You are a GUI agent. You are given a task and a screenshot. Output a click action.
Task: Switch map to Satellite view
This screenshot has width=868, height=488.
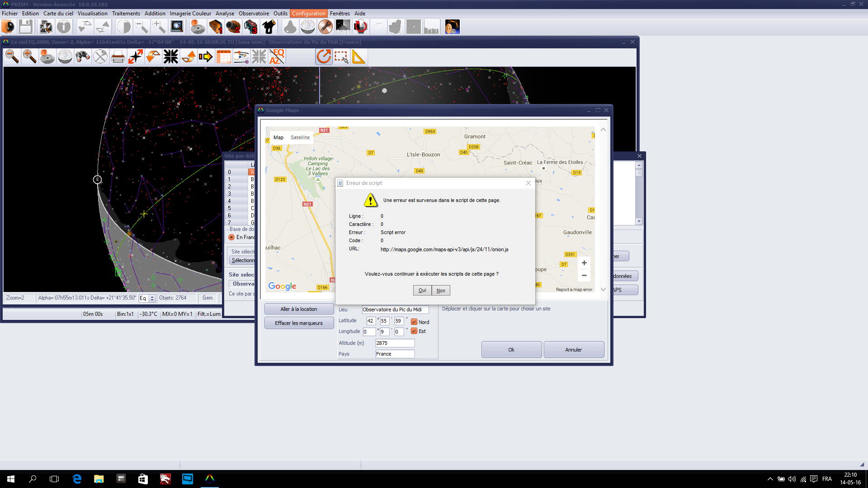[x=300, y=137]
